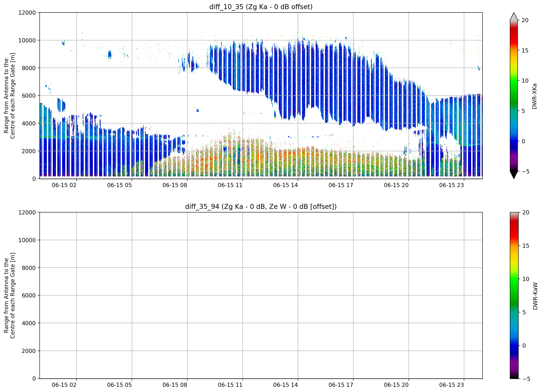Click the '06-15 20' x-axis label on top plot

pyautogui.click(x=396, y=185)
